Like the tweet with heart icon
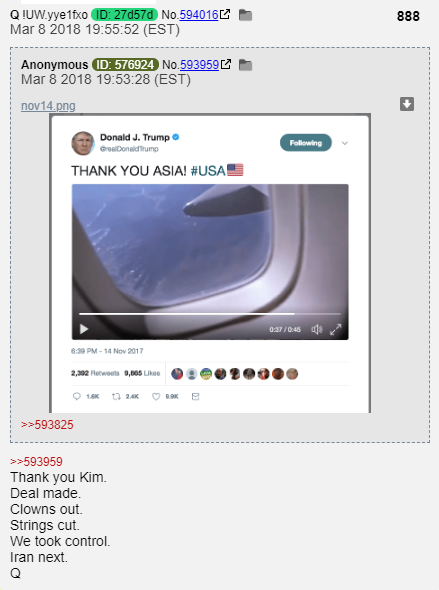The width and height of the screenshot is (439, 590). (156, 396)
